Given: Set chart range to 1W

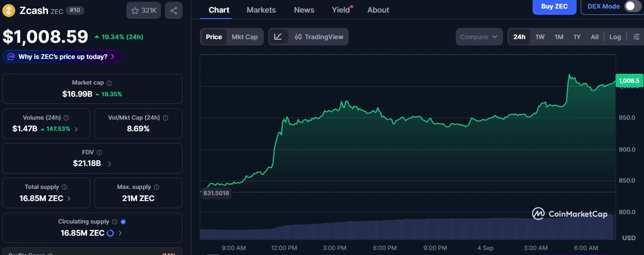Looking at the screenshot, I should click(x=540, y=37).
